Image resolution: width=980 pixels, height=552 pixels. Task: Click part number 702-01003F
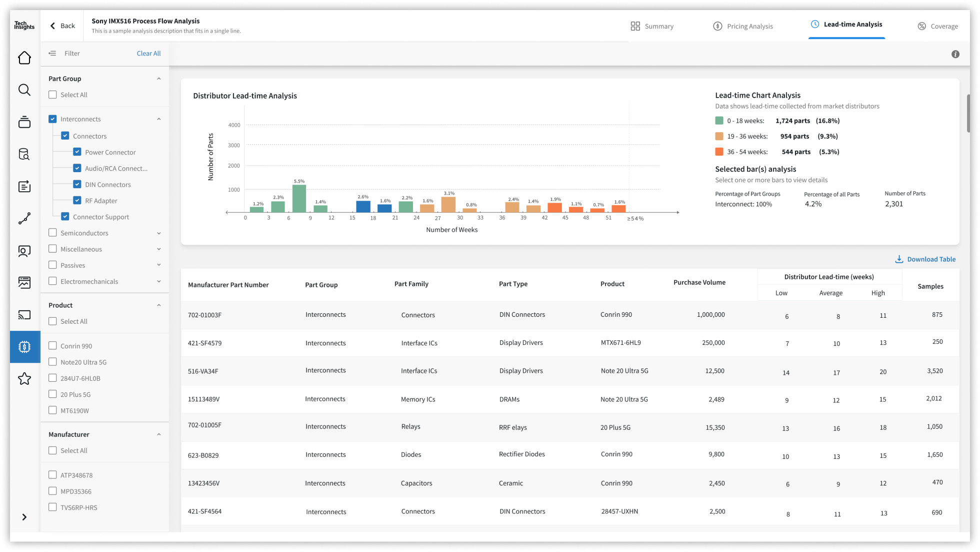204,315
